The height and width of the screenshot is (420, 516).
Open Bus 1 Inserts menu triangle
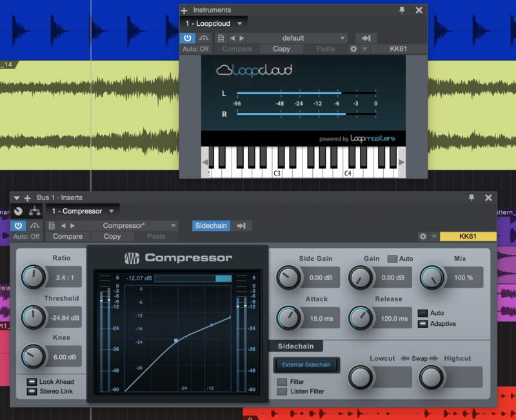point(17,198)
